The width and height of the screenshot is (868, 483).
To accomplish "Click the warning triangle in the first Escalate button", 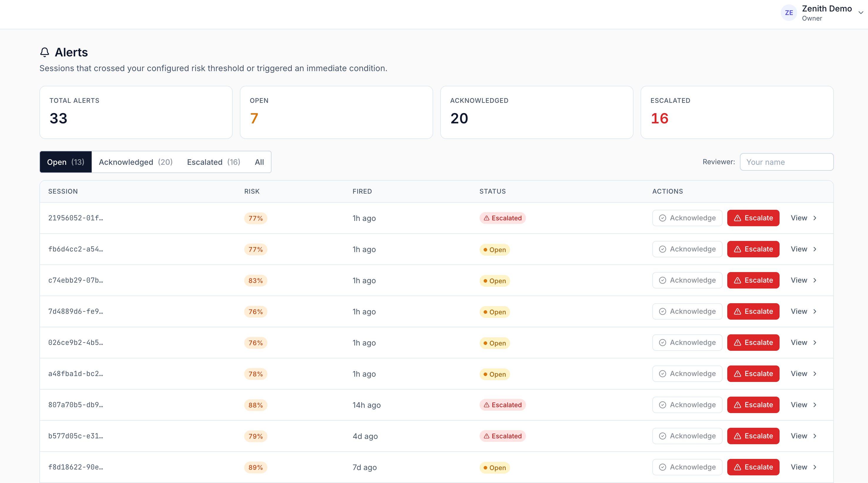I will click(737, 218).
